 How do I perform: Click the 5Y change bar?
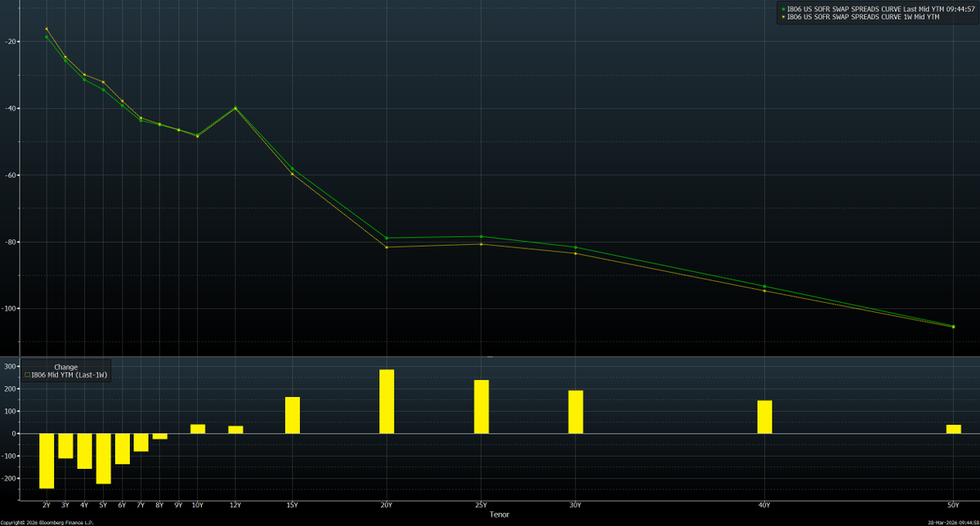(x=103, y=458)
